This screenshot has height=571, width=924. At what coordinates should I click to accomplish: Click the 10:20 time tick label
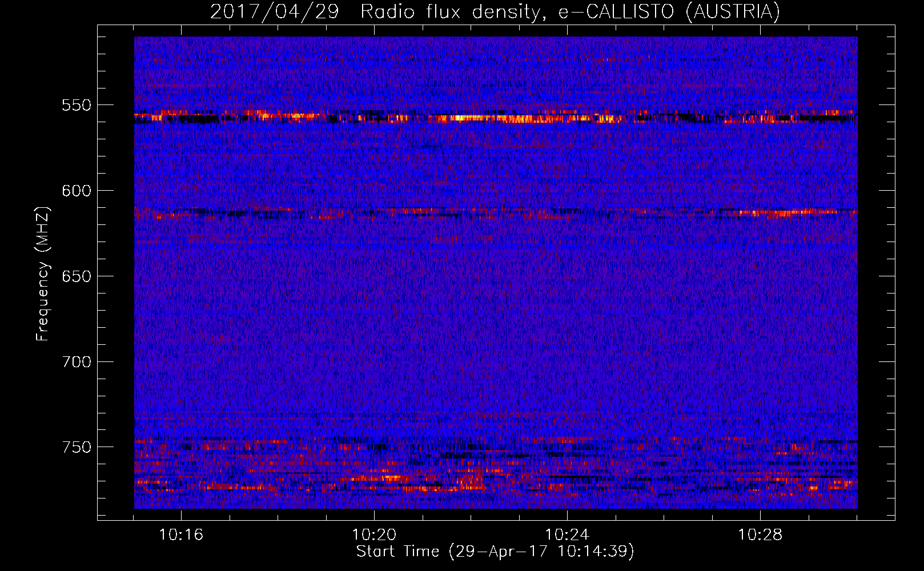coord(374,535)
